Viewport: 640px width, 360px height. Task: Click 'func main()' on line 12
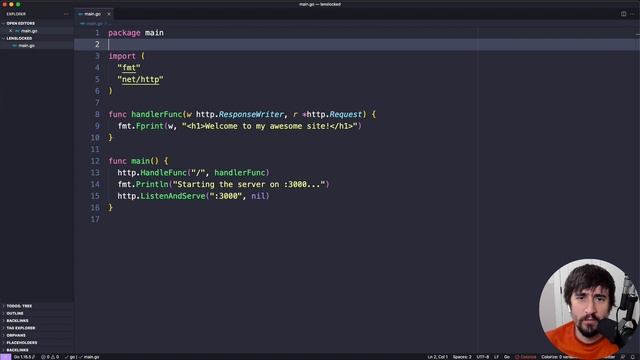[x=133, y=161]
